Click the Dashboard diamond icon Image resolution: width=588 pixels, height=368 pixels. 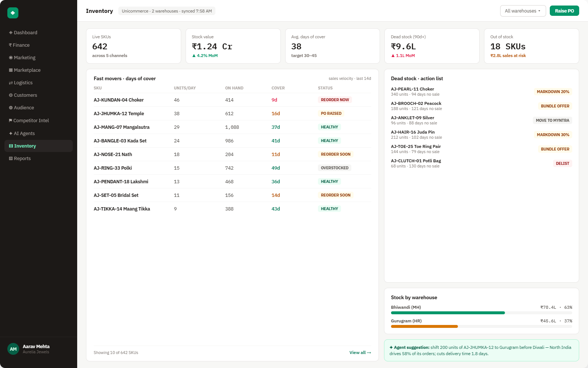click(11, 33)
